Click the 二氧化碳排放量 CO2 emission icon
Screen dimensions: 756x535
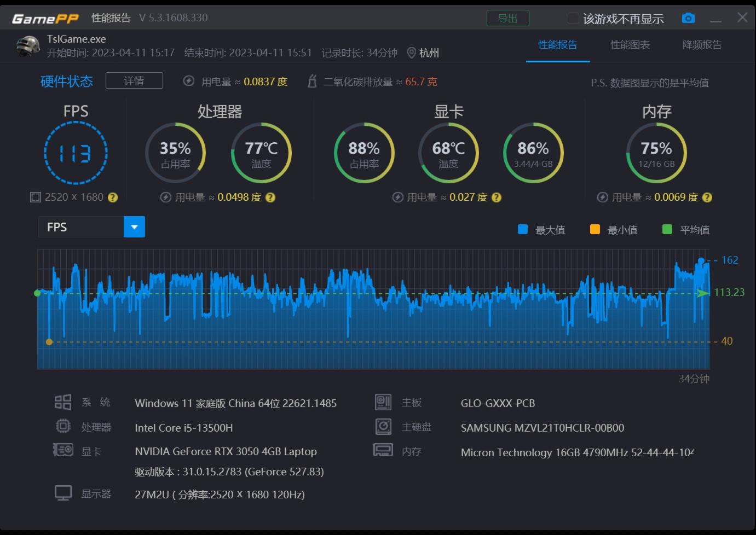tap(312, 81)
